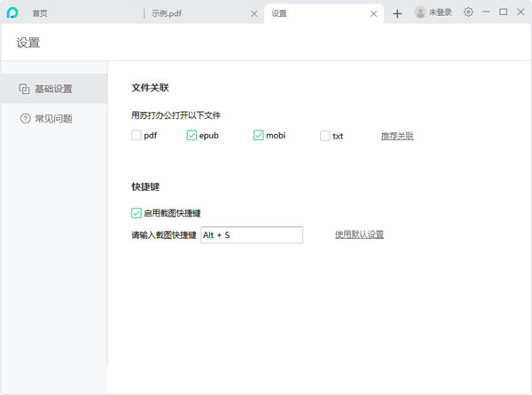Click 未登录 to log in

pyautogui.click(x=440, y=12)
